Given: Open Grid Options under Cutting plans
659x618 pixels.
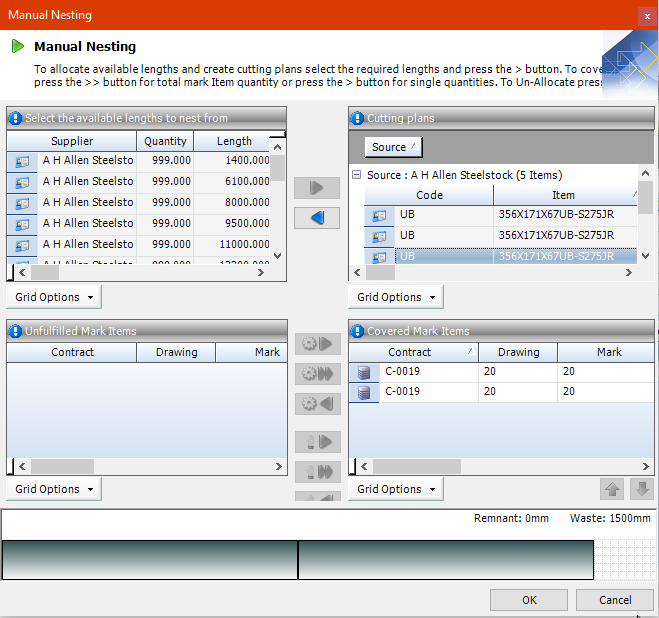Looking at the screenshot, I should point(396,297).
